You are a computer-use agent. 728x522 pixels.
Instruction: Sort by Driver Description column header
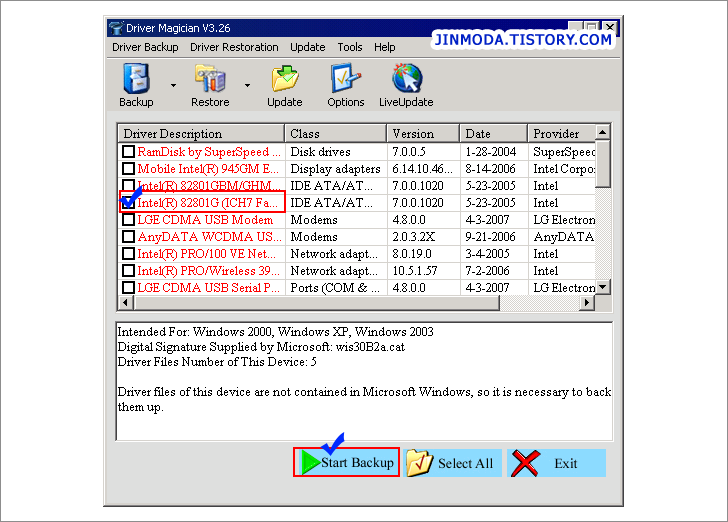pos(201,134)
